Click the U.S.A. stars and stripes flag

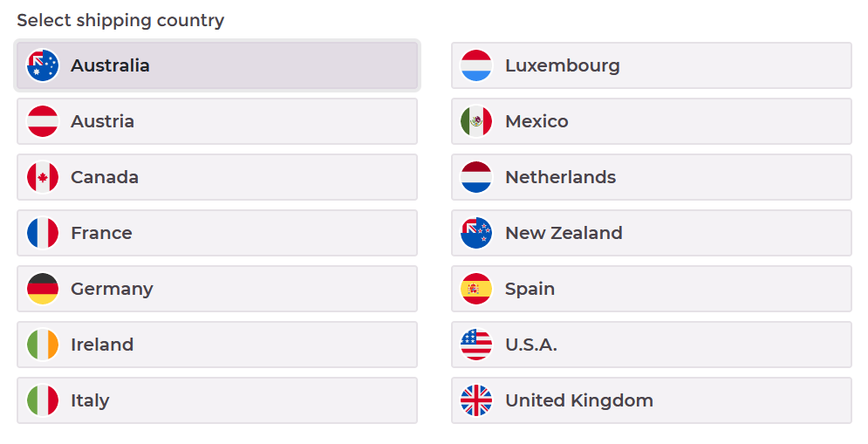coord(476,345)
